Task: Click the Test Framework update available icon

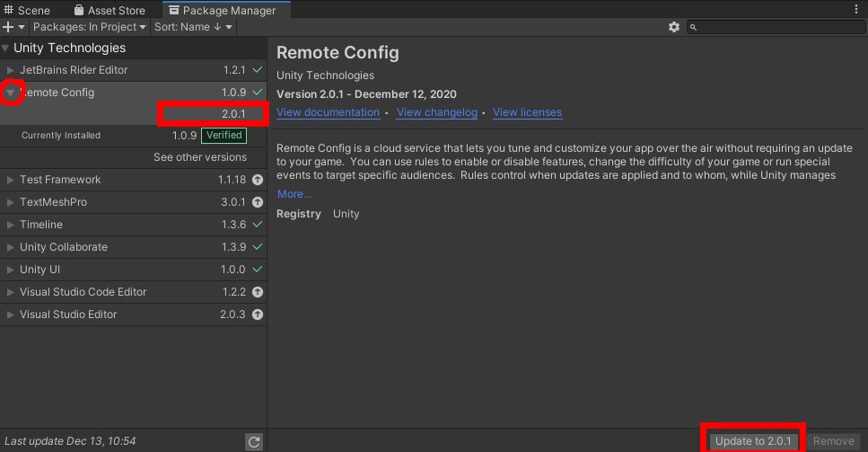Action: pos(258,180)
